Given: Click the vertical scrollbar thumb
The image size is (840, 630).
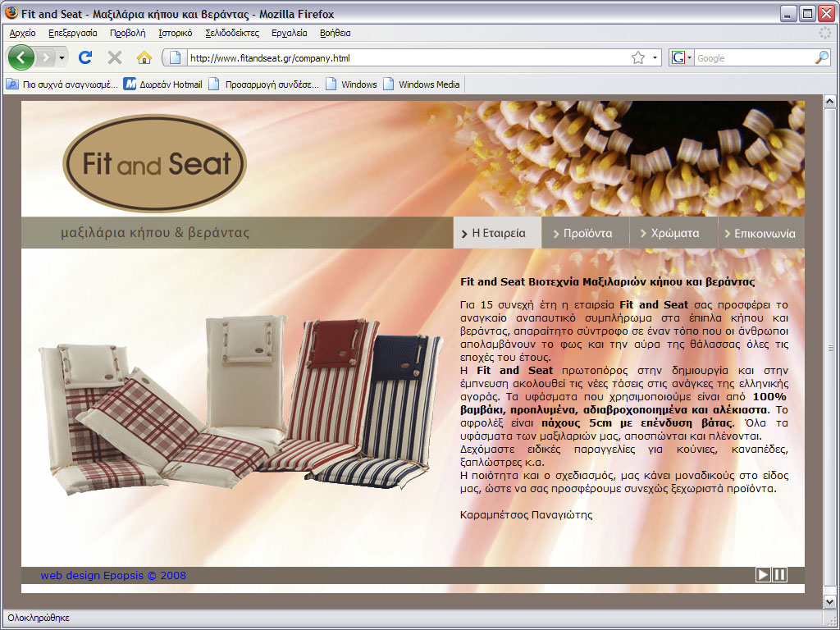Looking at the screenshot, I should pyautogui.click(x=830, y=348).
